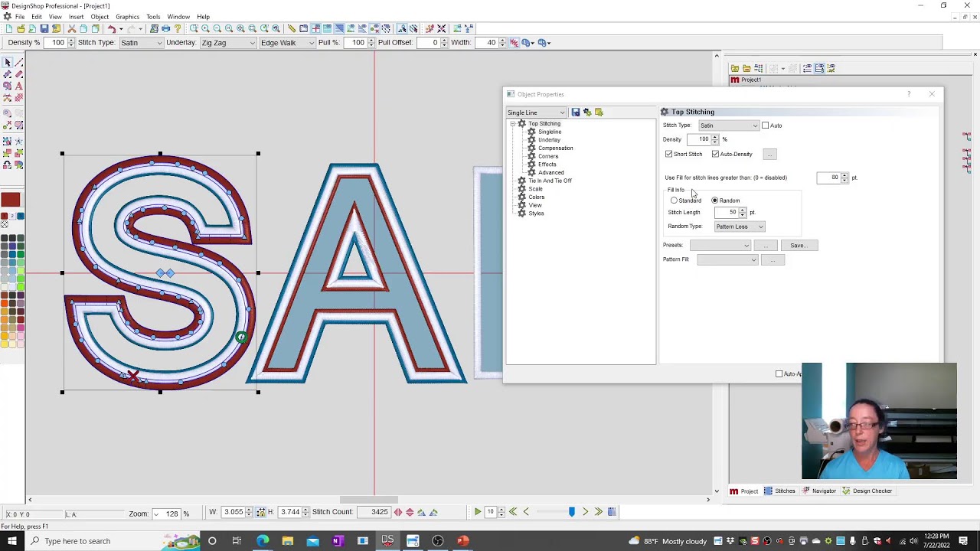Viewport: 980px width, 551px height.
Task: Open the Random Type Pattern Less dropdown
Action: (740, 227)
